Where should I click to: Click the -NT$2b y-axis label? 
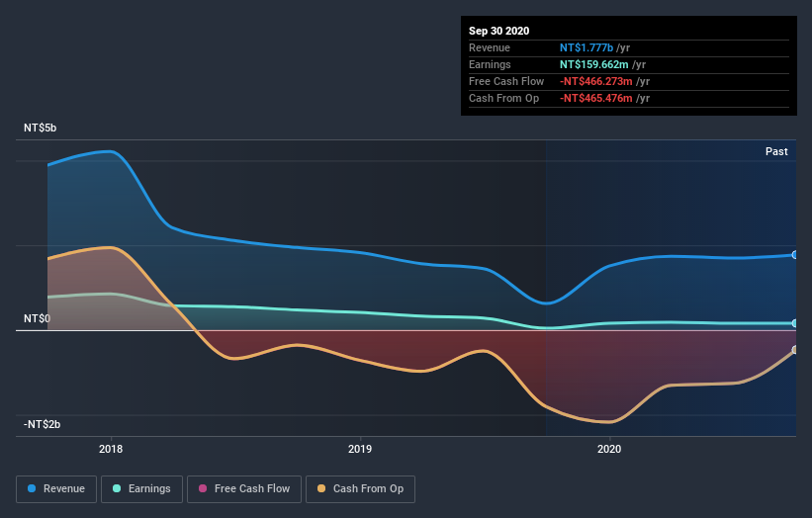pyautogui.click(x=42, y=424)
